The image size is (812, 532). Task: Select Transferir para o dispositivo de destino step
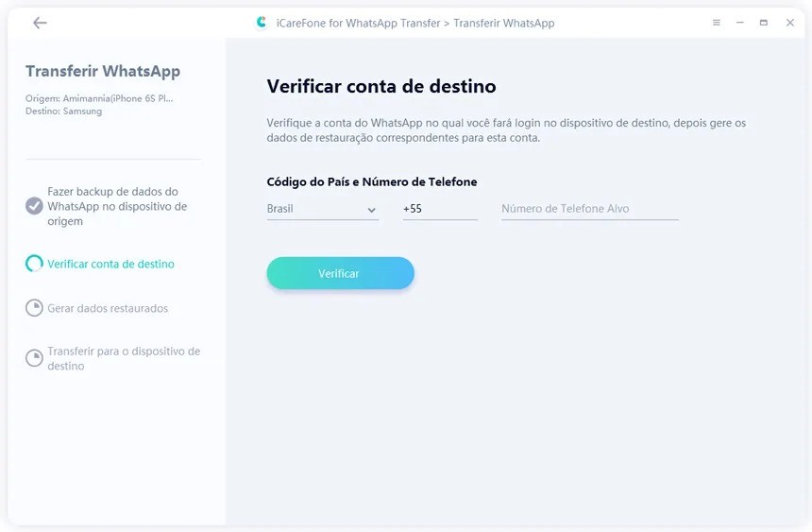(x=124, y=358)
